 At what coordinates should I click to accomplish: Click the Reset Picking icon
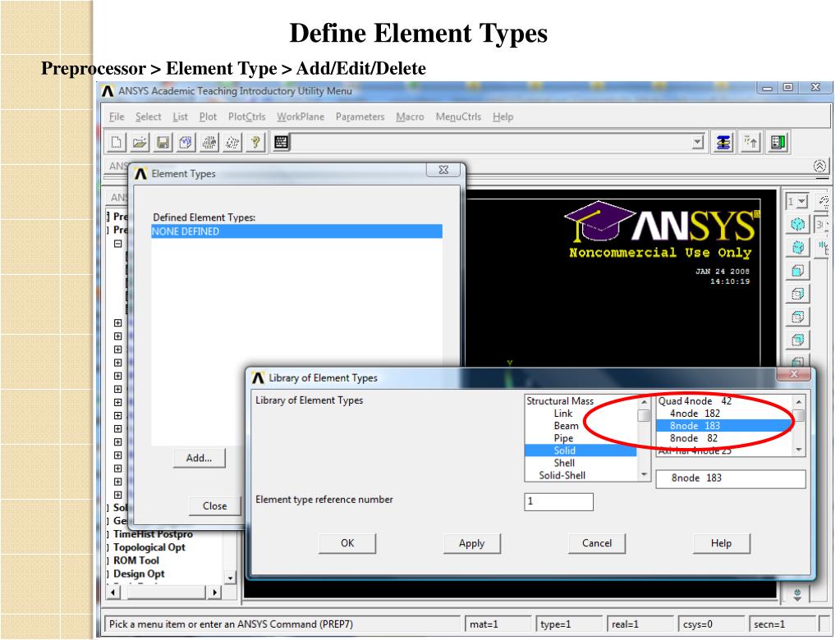click(751, 142)
